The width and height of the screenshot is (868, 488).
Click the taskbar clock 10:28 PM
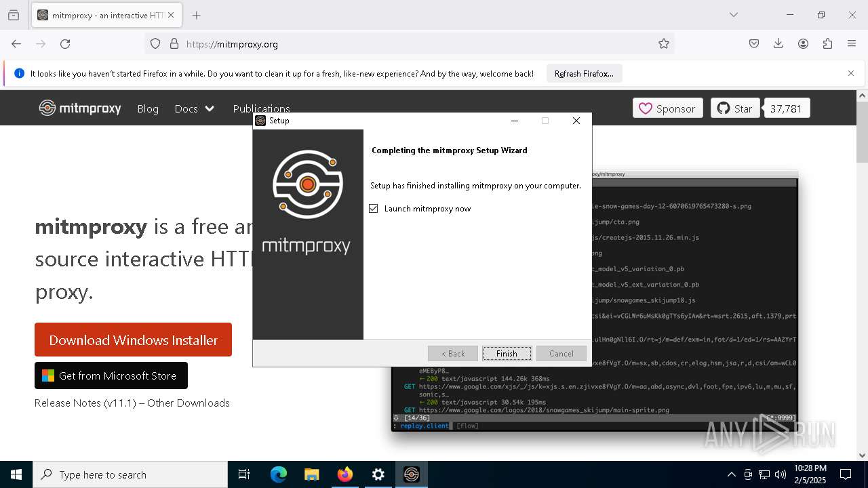click(x=810, y=474)
